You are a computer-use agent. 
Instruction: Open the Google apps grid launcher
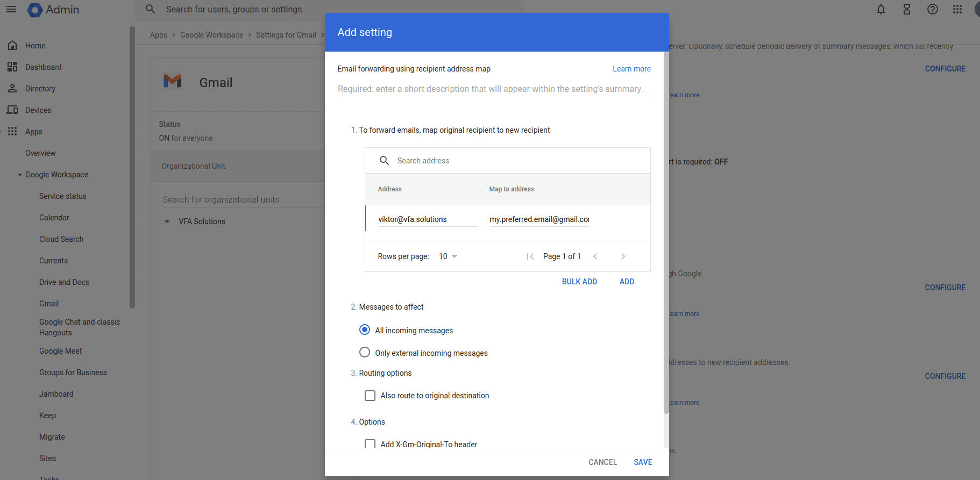tap(957, 9)
